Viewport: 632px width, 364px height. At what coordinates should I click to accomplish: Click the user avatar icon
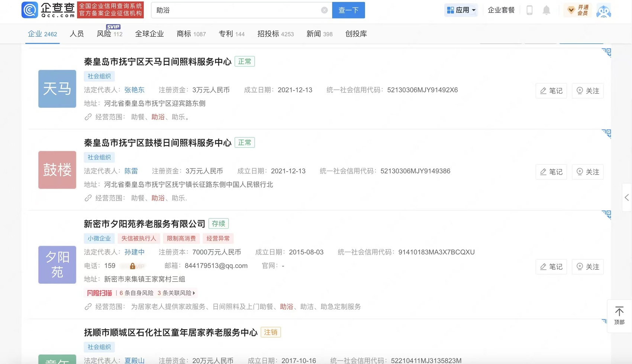pos(603,10)
